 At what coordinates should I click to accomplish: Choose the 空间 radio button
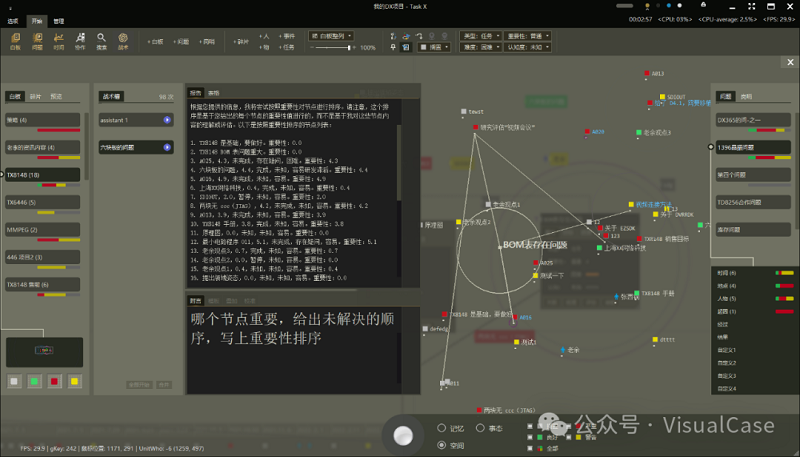[x=441, y=446]
